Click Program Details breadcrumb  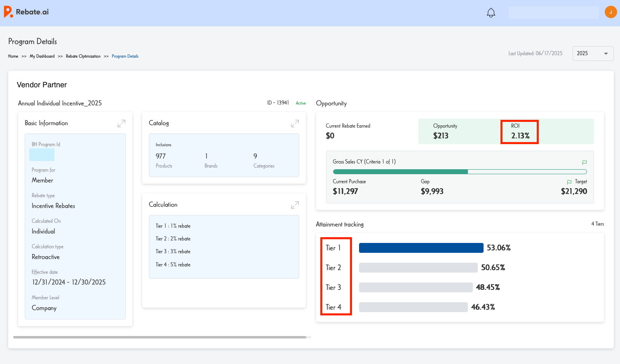coord(125,56)
